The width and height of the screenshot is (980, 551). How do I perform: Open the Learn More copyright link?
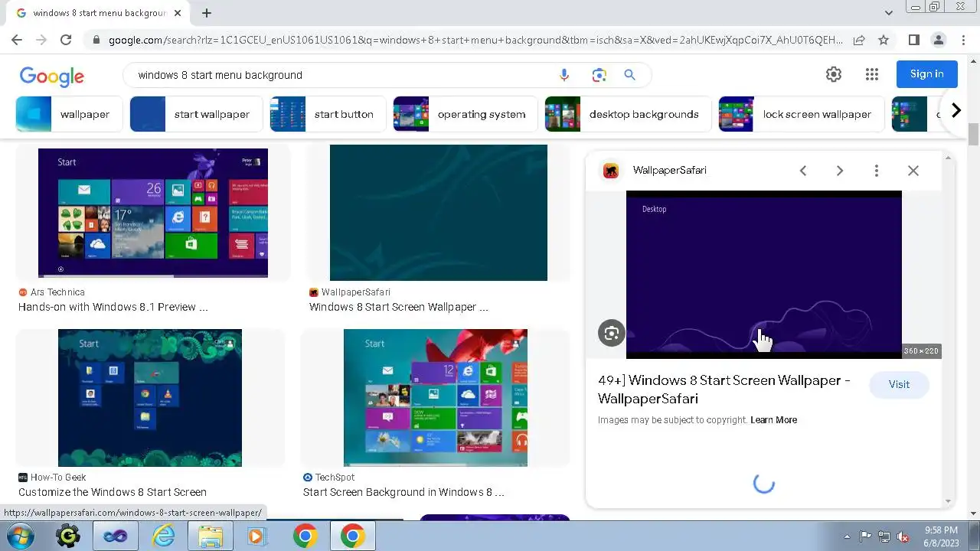pyautogui.click(x=773, y=420)
